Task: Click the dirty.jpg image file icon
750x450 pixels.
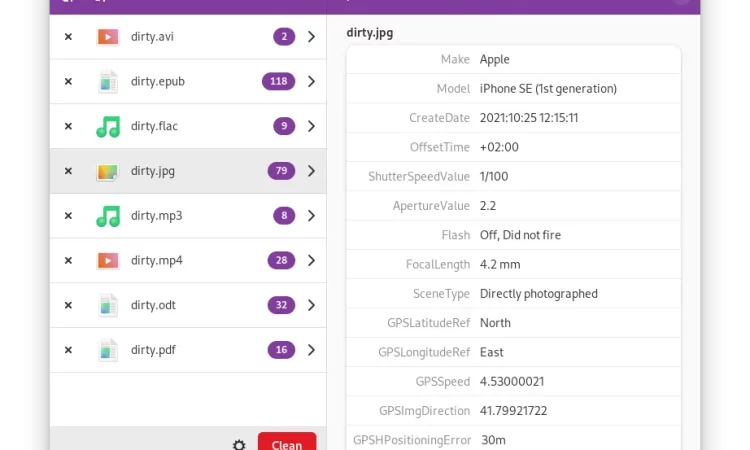Action: 108,171
